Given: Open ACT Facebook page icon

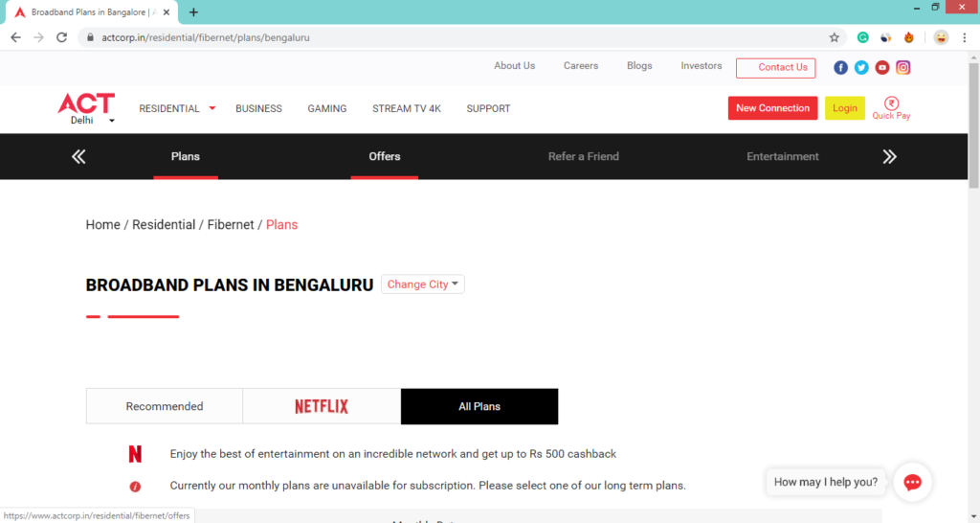Looking at the screenshot, I should tap(840, 68).
